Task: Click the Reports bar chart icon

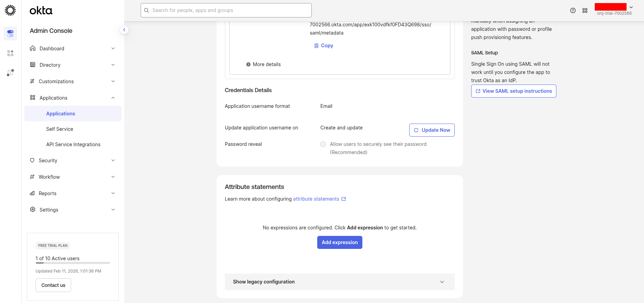Action: 32,193
